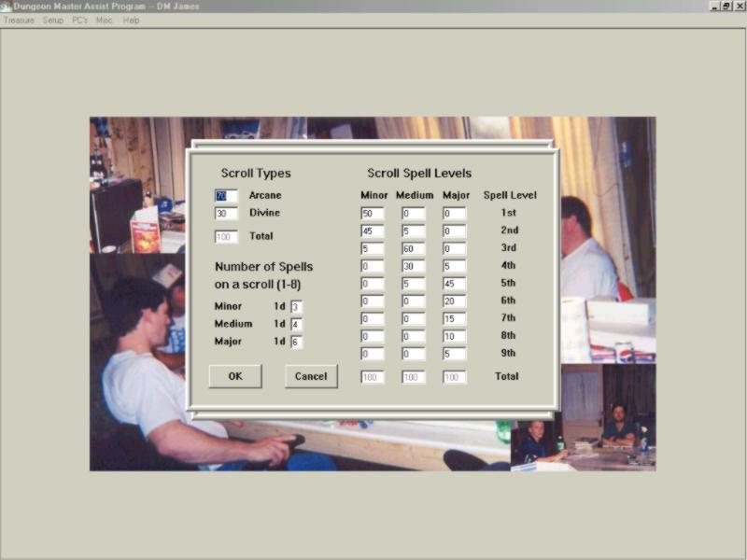Select the Minor 1d number of spells field

click(296, 307)
